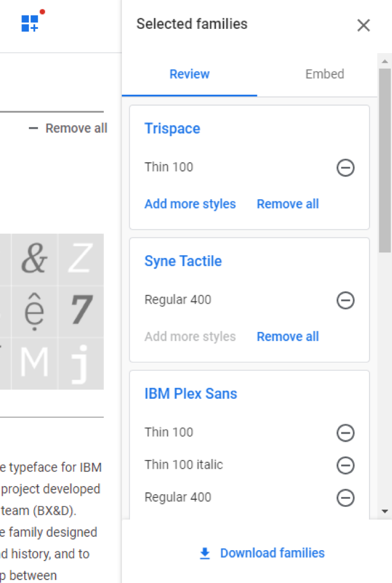392x583 pixels.
Task: Switch to the Embed tab
Action: click(324, 74)
